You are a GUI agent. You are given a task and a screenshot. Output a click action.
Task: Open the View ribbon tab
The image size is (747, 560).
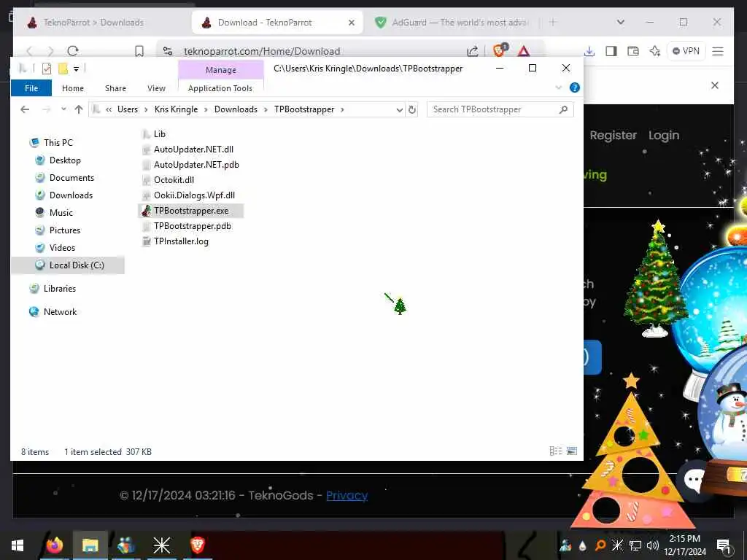pyautogui.click(x=156, y=88)
